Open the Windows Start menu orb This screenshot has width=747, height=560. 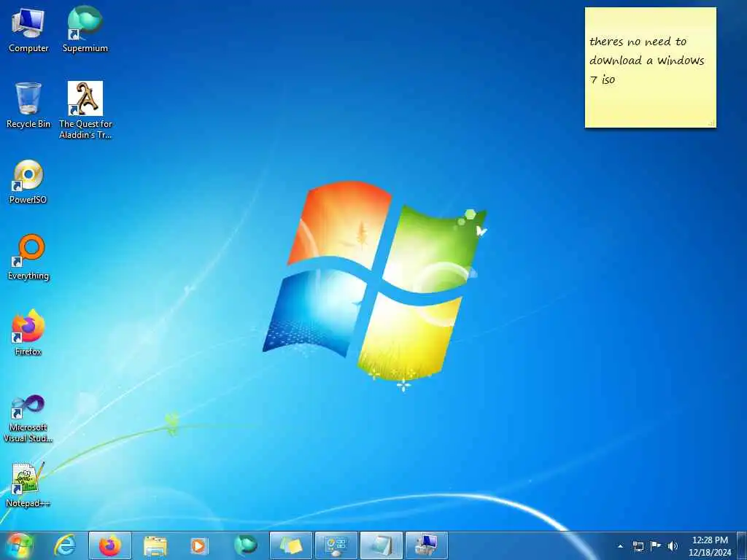coord(19,545)
